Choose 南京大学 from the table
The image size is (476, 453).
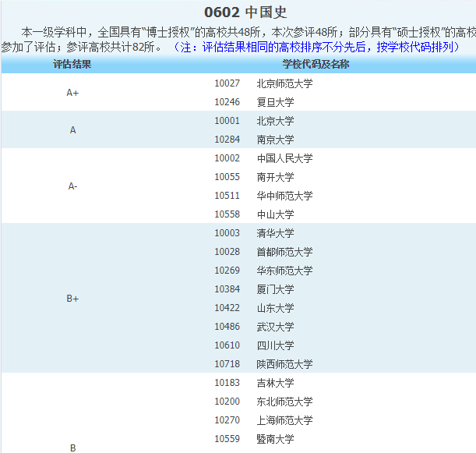coord(275,140)
